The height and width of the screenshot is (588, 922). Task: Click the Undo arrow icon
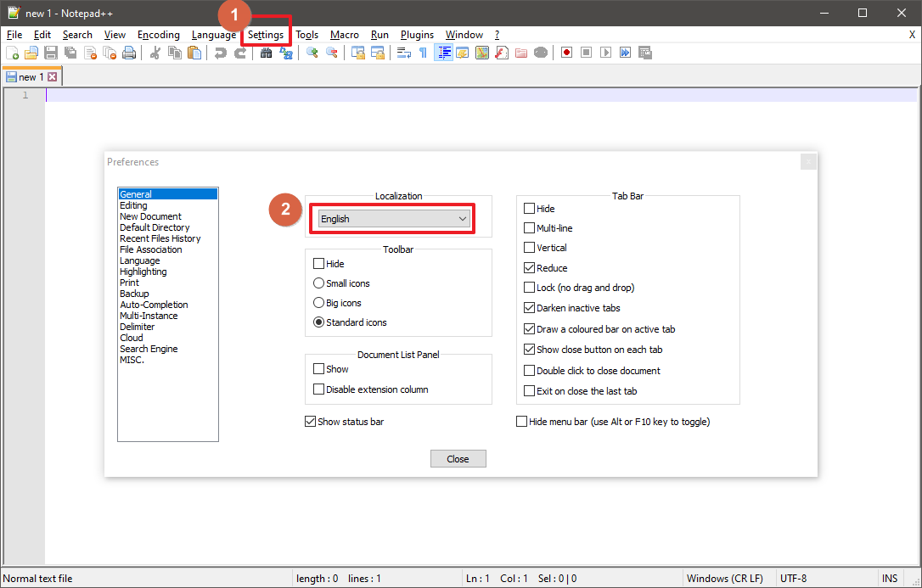221,53
